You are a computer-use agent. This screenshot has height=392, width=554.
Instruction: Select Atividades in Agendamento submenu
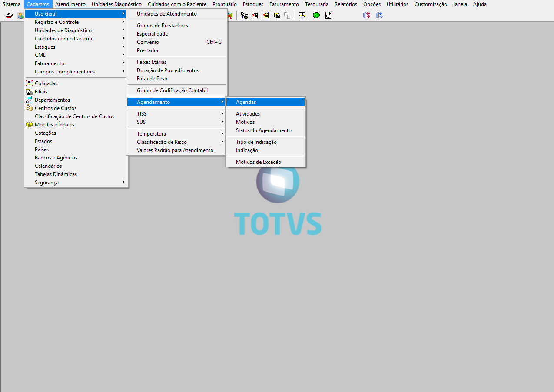click(x=265, y=114)
